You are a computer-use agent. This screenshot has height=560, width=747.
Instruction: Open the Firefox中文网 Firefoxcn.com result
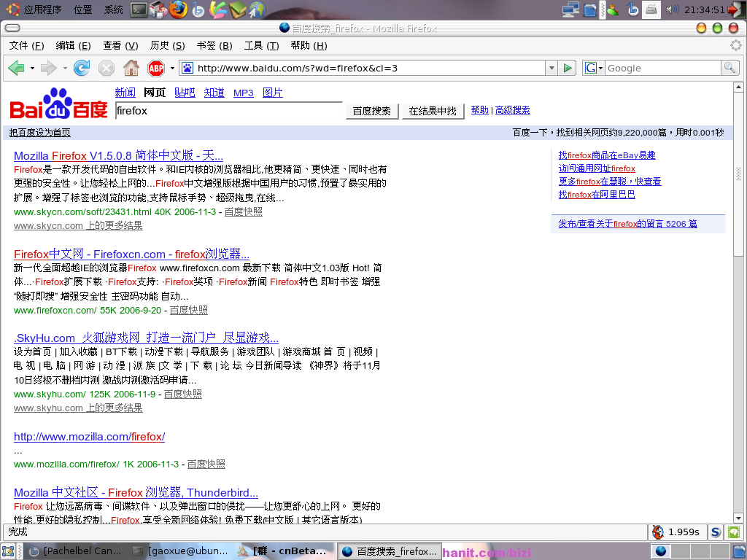pos(131,254)
